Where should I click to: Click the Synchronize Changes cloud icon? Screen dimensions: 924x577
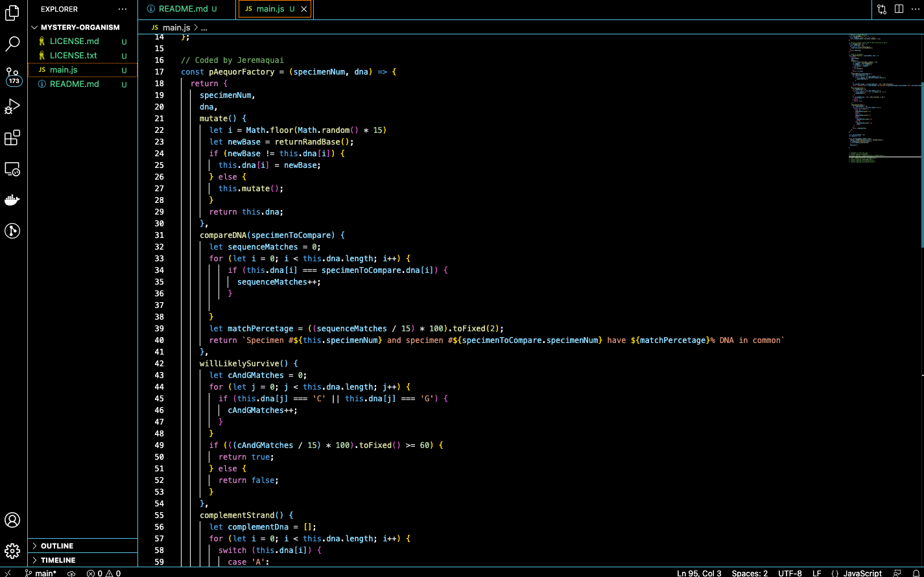[x=71, y=573]
